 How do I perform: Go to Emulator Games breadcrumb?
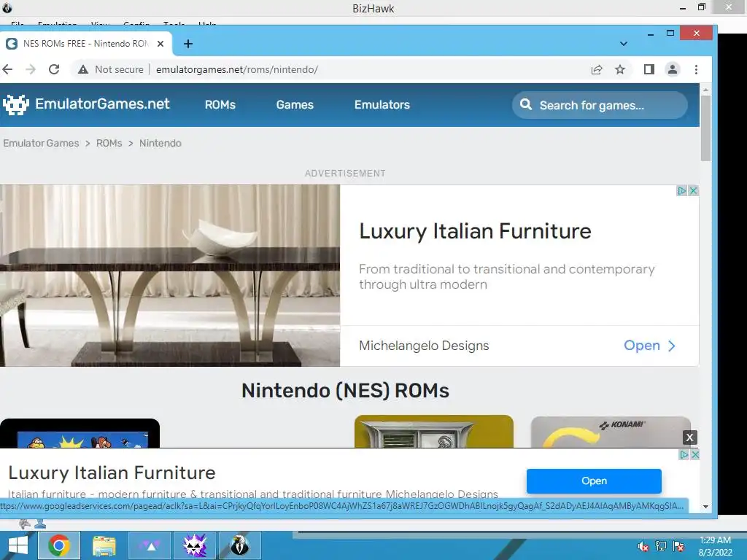click(x=41, y=144)
